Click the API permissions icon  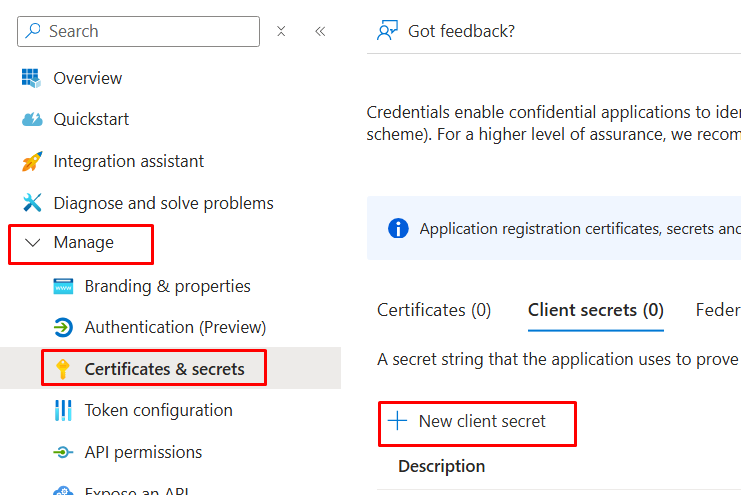[x=63, y=452]
